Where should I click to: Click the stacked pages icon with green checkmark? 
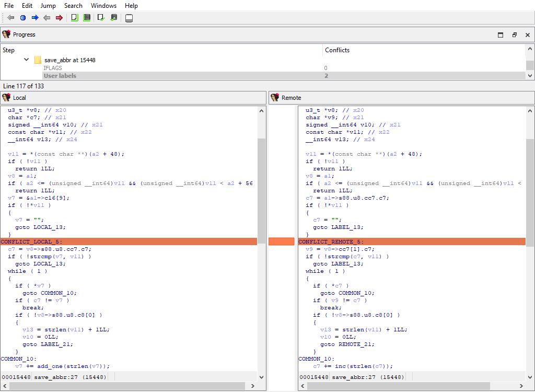click(x=114, y=18)
